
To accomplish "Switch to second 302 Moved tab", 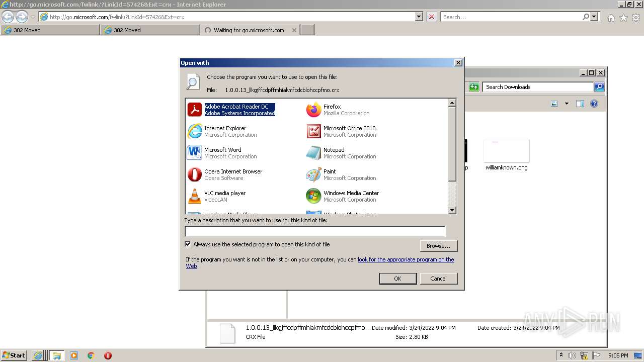I will [x=150, y=30].
